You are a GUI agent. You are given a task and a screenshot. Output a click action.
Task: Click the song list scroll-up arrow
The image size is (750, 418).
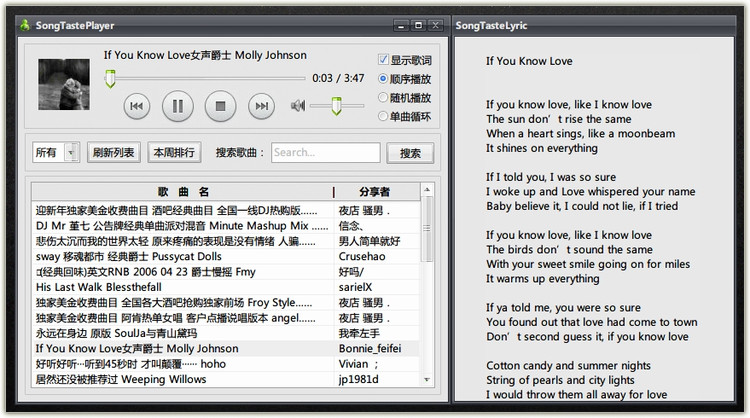click(x=427, y=190)
